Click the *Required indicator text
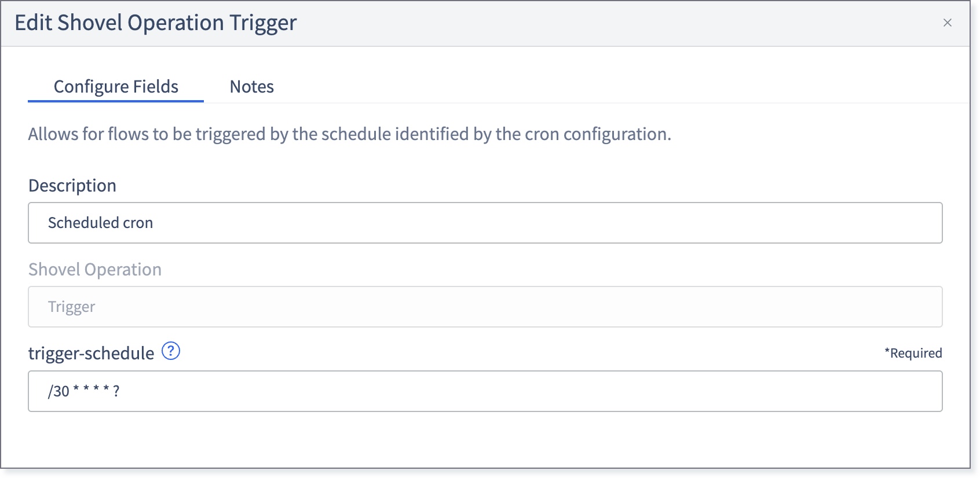The width and height of the screenshot is (980, 478). (913, 353)
